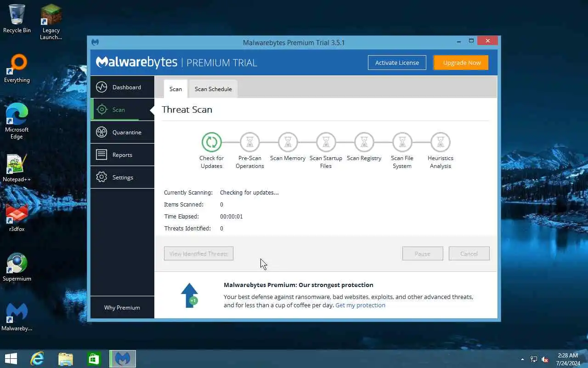This screenshot has height=368, width=588.
Task: Click the taskbar clock showing 2:28 AM
Action: click(568, 359)
